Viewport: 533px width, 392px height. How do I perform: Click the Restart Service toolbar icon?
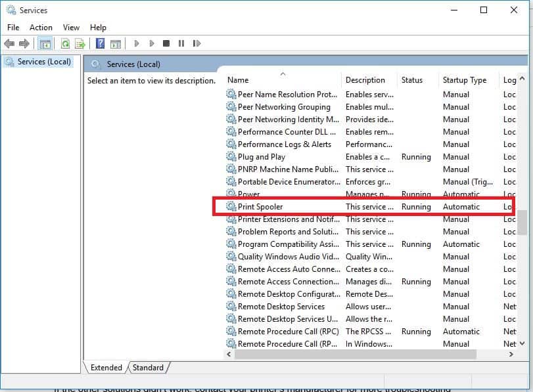pos(197,44)
